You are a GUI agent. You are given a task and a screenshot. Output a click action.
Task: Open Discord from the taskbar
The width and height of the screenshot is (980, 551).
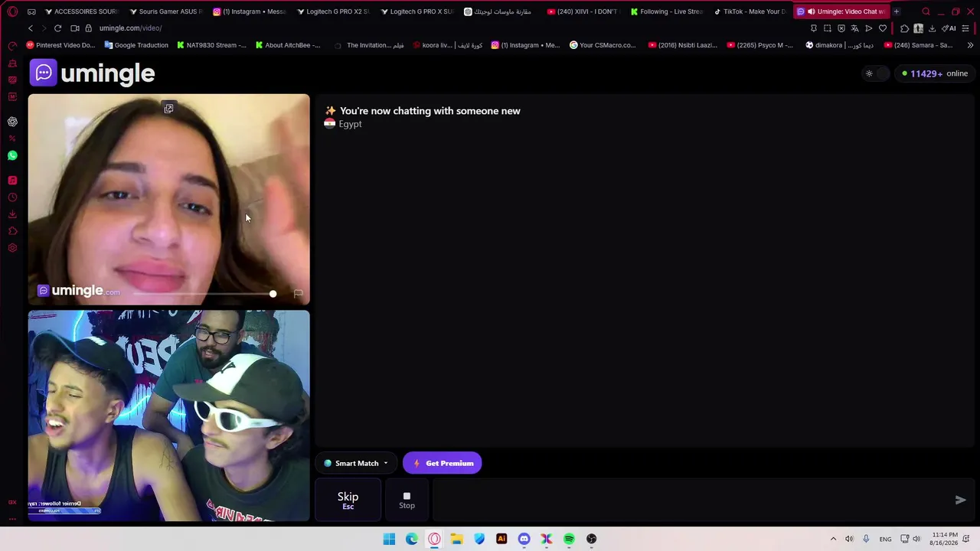tap(524, 539)
